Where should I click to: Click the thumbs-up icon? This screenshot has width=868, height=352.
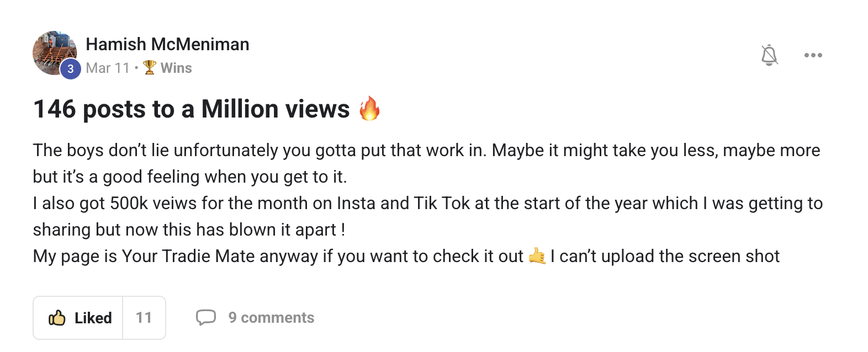[57, 318]
